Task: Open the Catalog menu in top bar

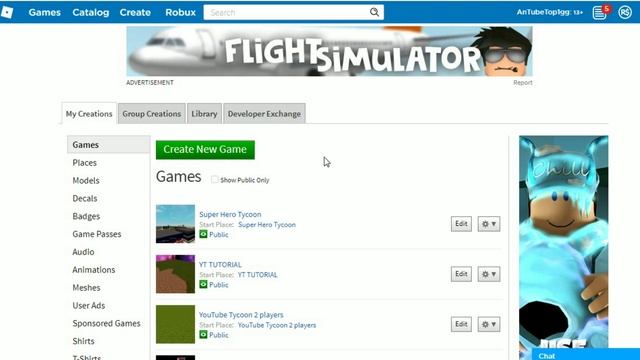Action: (91, 12)
